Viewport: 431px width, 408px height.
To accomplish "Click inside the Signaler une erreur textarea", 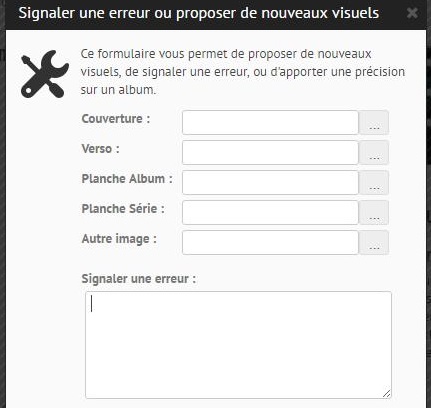I will point(238,345).
